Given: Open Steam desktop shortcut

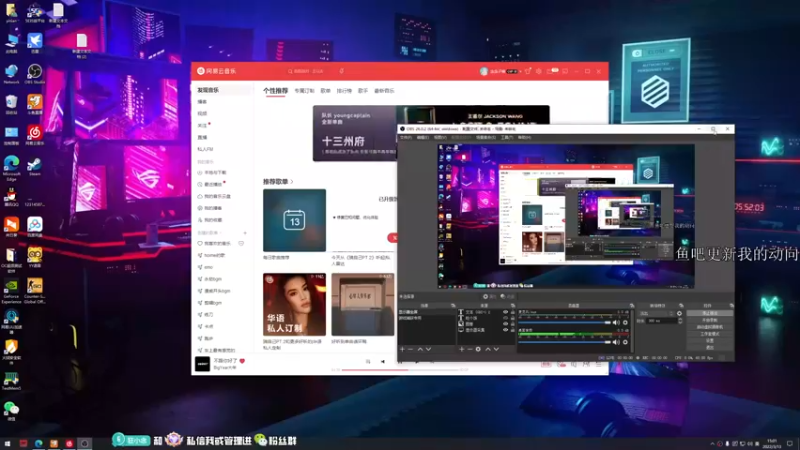Looking at the screenshot, I should [x=35, y=167].
